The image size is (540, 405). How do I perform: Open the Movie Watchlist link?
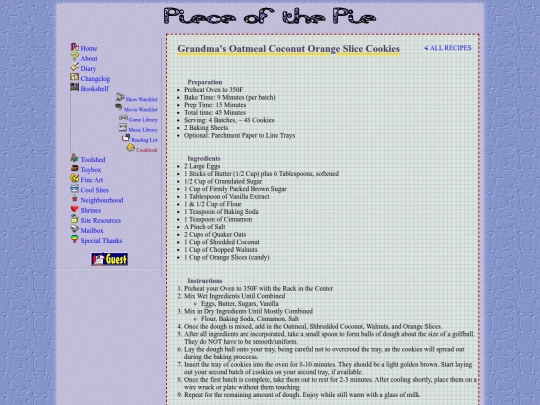pyautogui.click(x=141, y=110)
